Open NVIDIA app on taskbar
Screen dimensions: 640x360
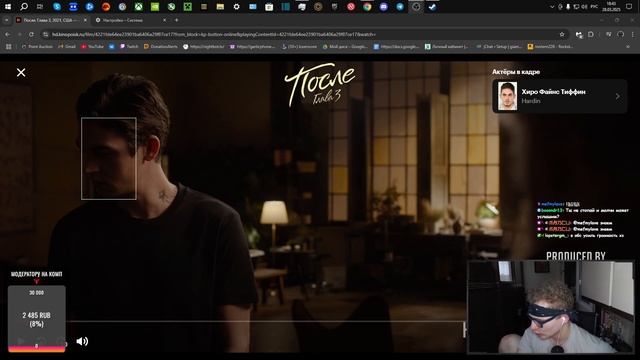(155, 7)
